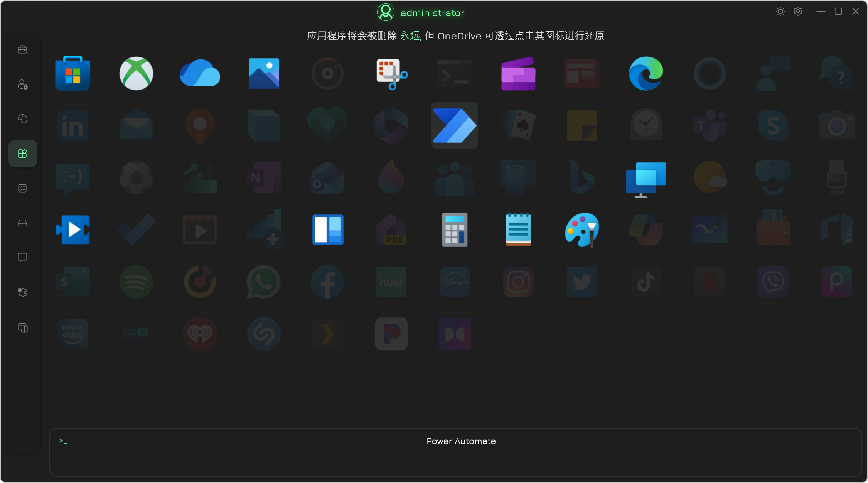868x483 pixels.
Task: Open the monitor display sidebar tab
Action: 22,258
